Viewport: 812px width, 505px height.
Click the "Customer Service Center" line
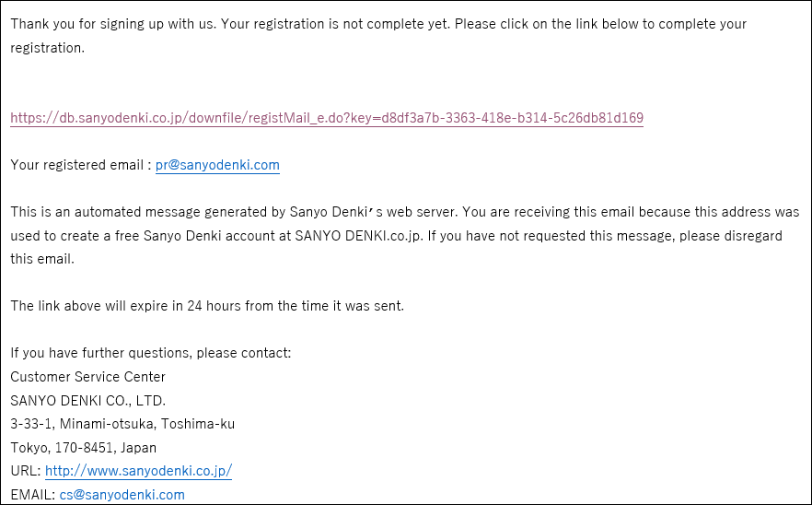[x=88, y=377]
